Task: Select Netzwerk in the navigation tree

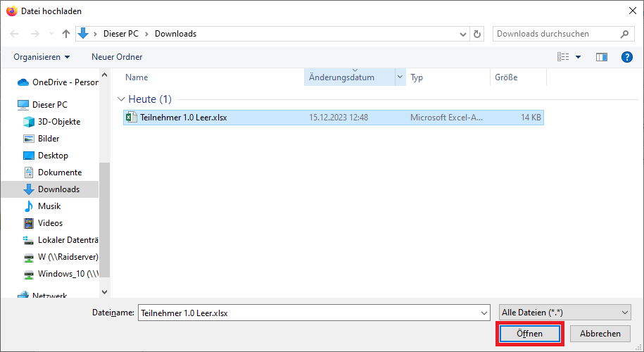Action: tap(42, 295)
